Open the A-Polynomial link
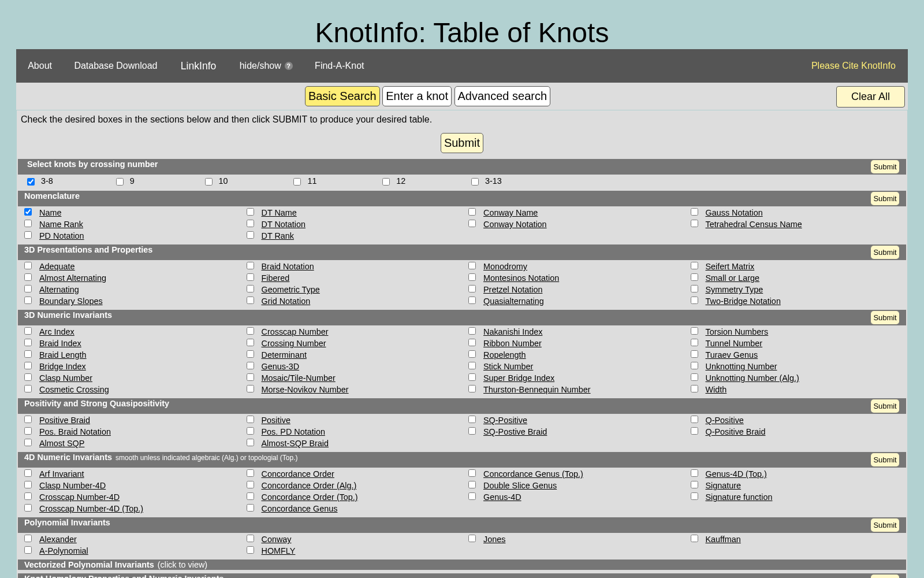This screenshot has height=578, width=924. (64, 551)
